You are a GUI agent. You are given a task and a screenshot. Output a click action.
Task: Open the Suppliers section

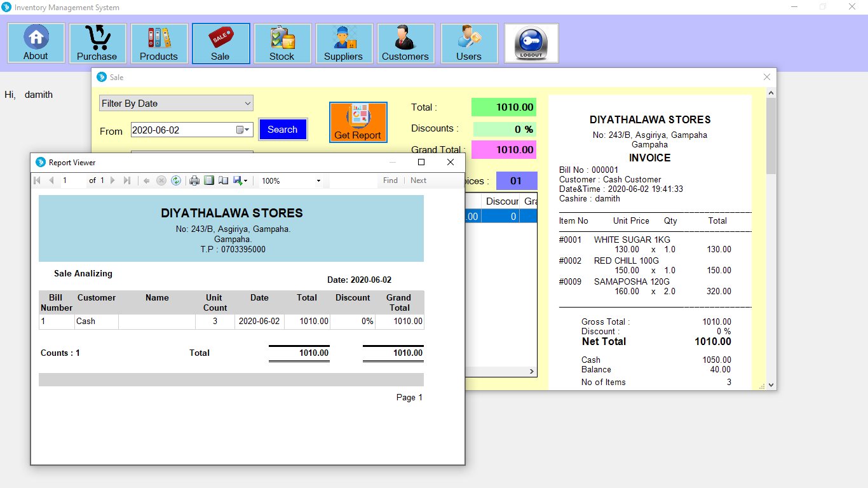coord(344,43)
